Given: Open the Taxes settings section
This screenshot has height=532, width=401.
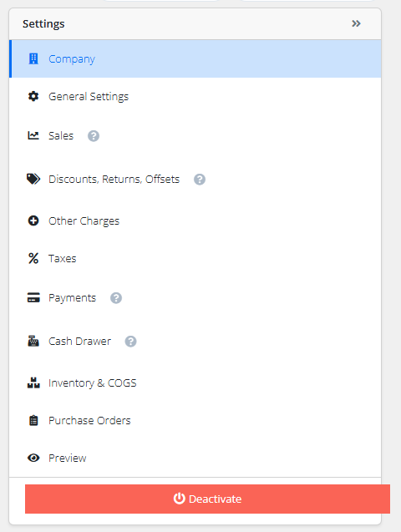Looking at the screenshot, I should click(x=195, y=259).
